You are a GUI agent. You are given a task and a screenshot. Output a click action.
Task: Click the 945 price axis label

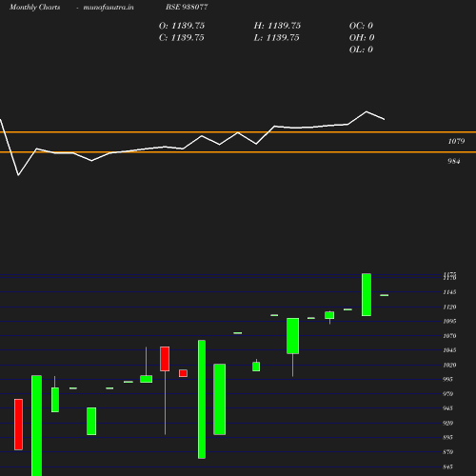coord(447,408)
